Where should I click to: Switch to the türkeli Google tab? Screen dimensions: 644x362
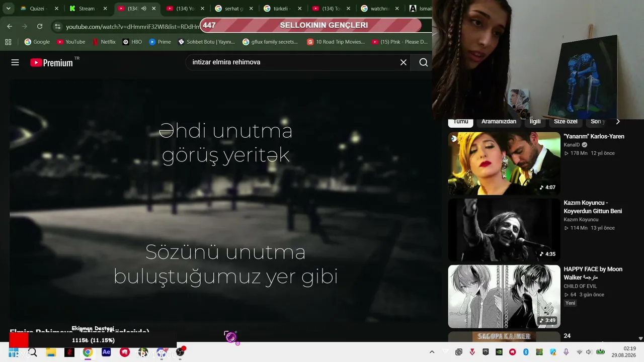click(x=282, y=9)
